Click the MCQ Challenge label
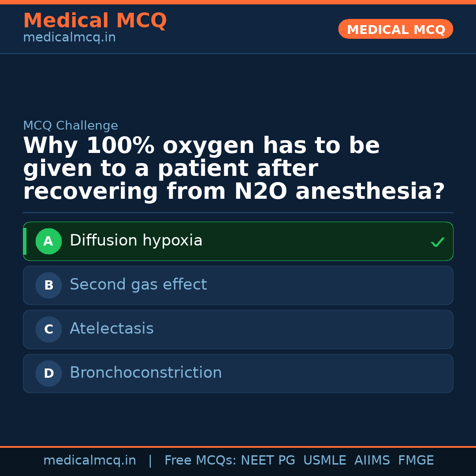Image resolution: width=476 pixels, height=476 pixels. tap(71, 126)
